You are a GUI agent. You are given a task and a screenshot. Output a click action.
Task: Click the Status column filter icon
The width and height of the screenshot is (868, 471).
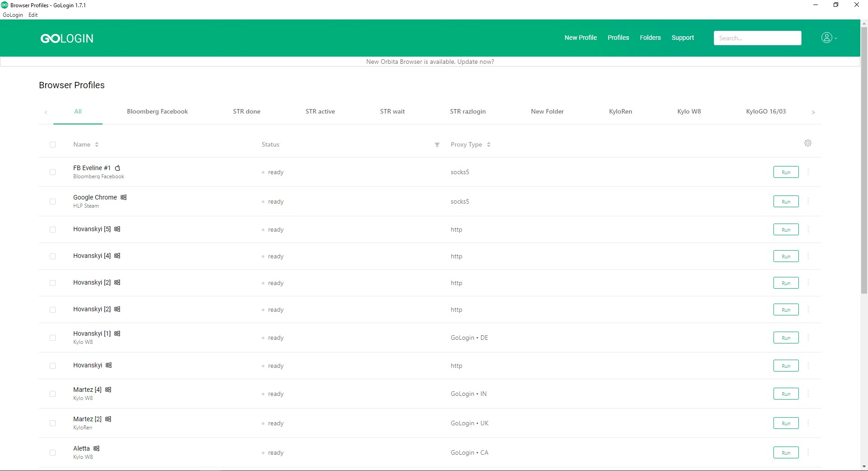[x=437, y=145]
